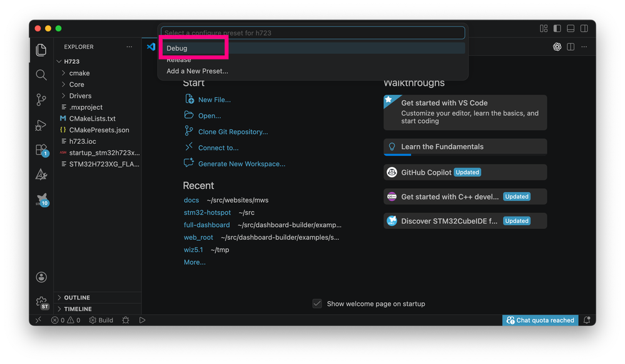Click the Welcome tab VS Code icon
The width and height of the screenshot is (625, 364).
151,47
